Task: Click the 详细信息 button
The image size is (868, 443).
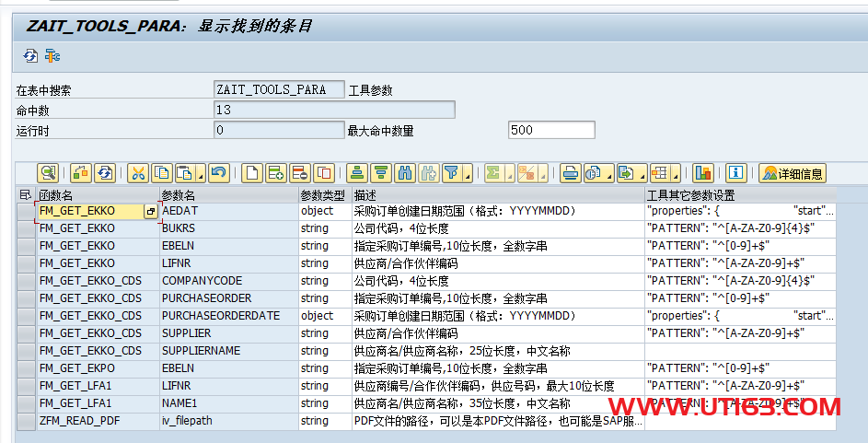Action: tap(792, 173)
